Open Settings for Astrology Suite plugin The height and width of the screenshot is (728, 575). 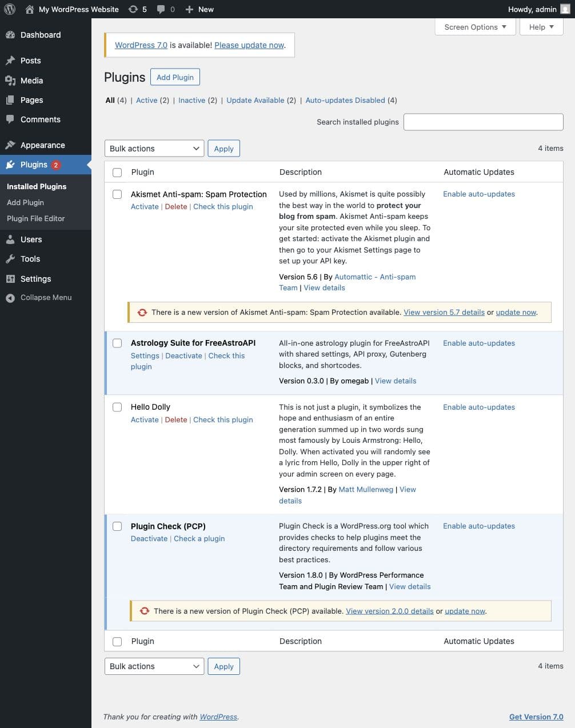[x=145, y=355]
